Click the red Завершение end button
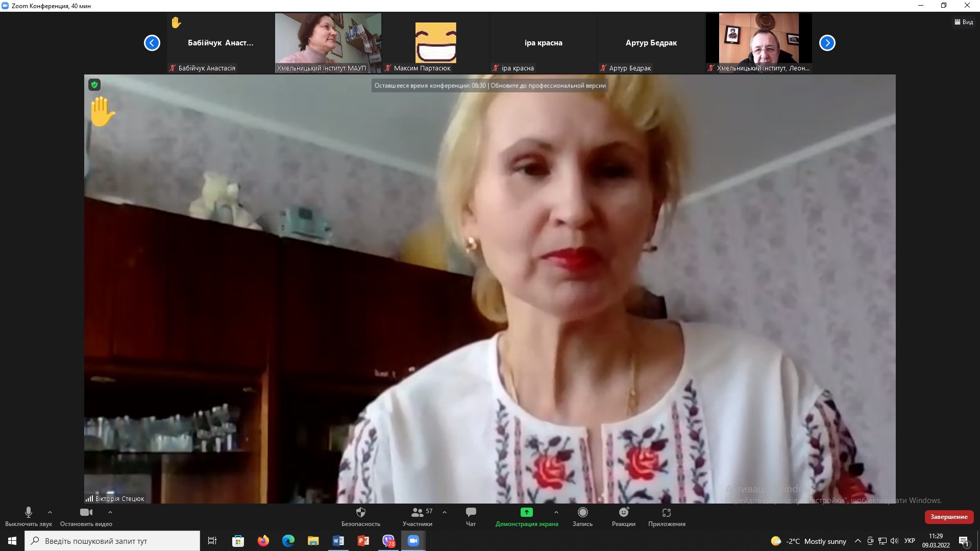The width and height of the screenshot is (980, 551). [x=948, y=517]
